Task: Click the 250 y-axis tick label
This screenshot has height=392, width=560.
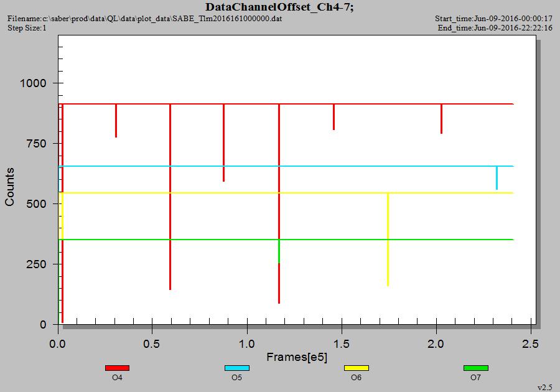Action: pyautogui.click(x=37, y=264)
